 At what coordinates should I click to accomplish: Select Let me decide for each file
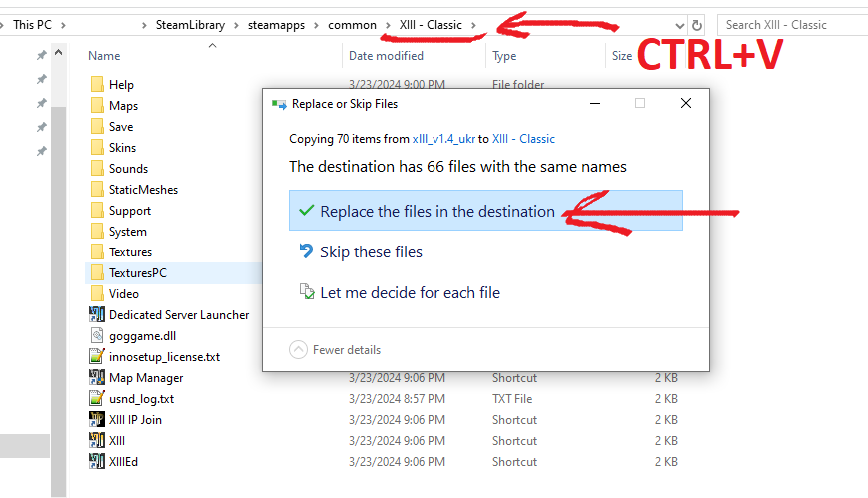410,293
